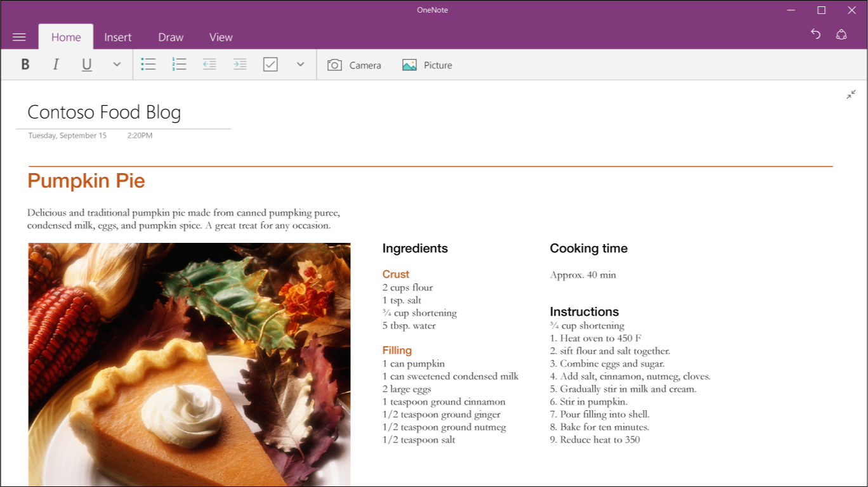
Task: Click step 1. Heat oven to 450 F
Action: click(x=596, y=339)
